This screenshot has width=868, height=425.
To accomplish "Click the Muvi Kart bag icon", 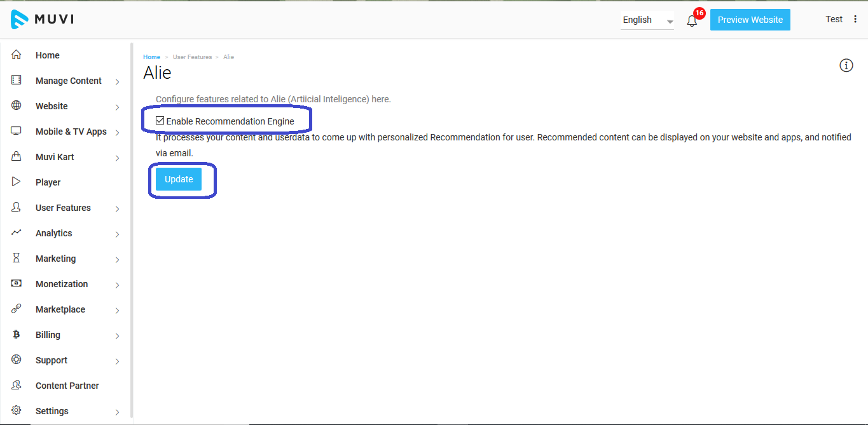I will [17, 156].
